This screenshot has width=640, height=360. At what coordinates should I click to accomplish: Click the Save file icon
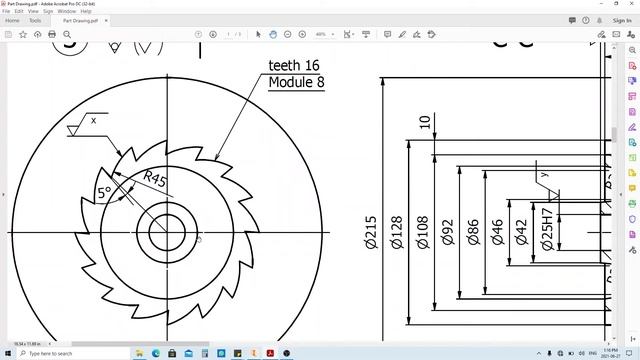pos(8,35)
